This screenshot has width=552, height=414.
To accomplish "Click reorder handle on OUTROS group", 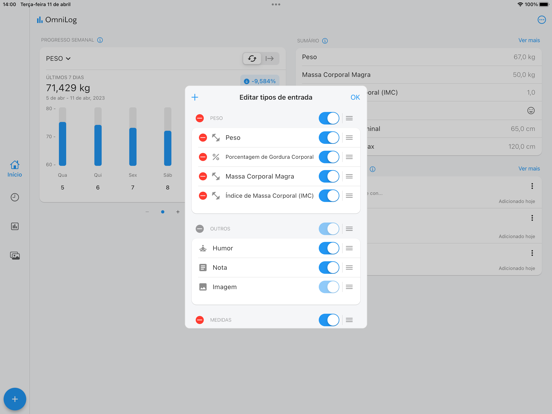I will point(349,228).
